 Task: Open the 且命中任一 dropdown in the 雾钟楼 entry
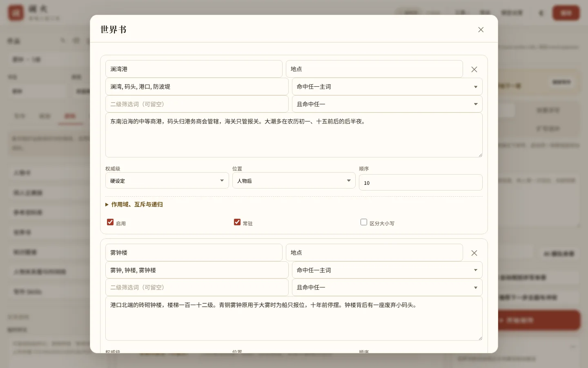click(x=387, y=287)
